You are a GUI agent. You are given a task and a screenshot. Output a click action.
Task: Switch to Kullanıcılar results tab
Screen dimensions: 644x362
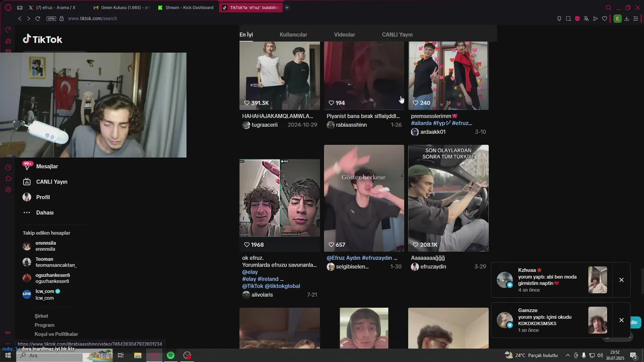(x=293, y=35)
